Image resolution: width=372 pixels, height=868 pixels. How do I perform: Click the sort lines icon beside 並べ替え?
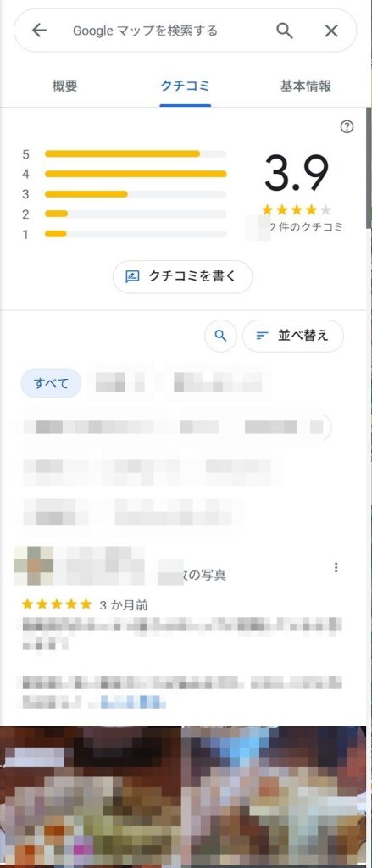pyautogui.click(x=263, y=336)
